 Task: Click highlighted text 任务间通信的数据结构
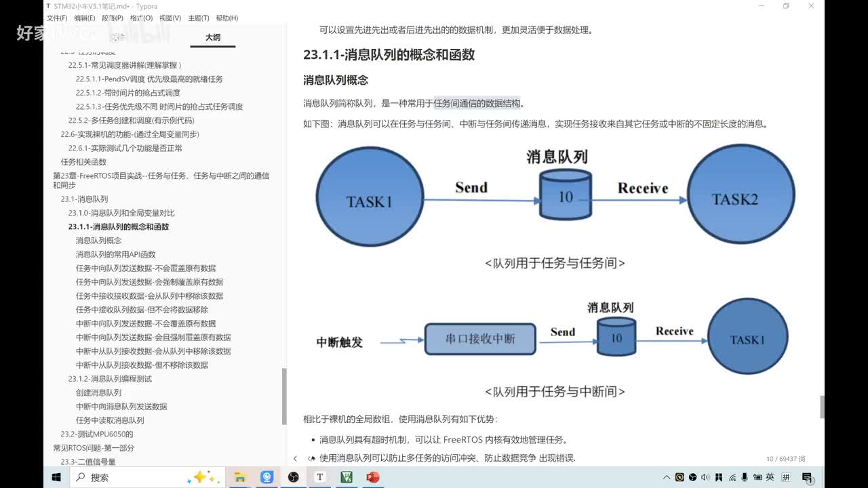click(477, 103)
